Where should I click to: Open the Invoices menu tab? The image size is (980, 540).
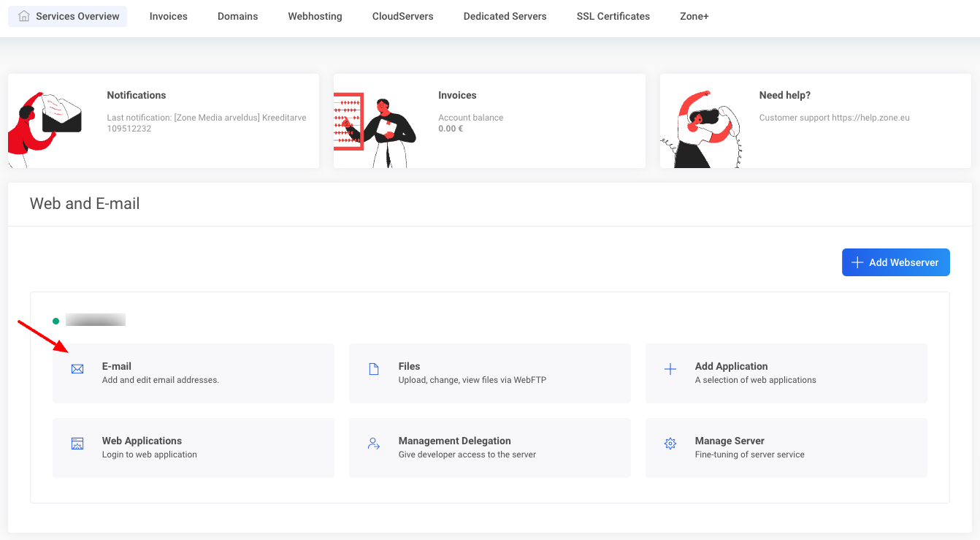169,16
